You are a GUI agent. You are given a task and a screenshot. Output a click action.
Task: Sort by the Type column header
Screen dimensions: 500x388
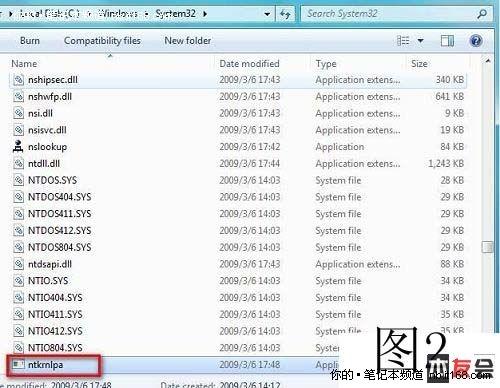tap(326, 64)
